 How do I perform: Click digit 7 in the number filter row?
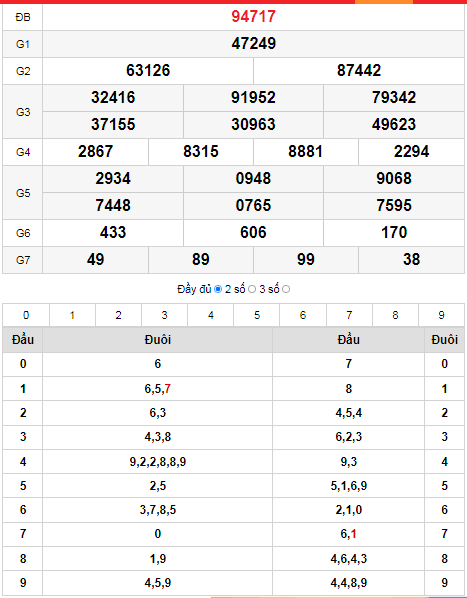click(x=349, y=315)
